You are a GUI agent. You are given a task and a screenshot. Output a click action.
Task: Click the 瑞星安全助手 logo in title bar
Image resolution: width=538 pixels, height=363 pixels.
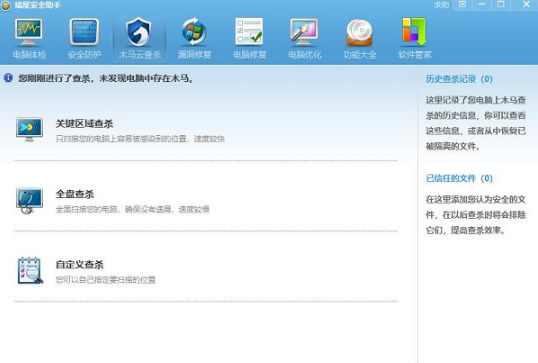point(5,5)
